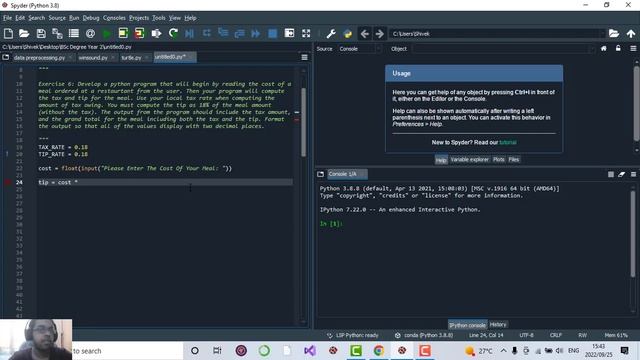Screen dimensions: 640x360
Task: Go forward with the right arrow
Action: 380,33
